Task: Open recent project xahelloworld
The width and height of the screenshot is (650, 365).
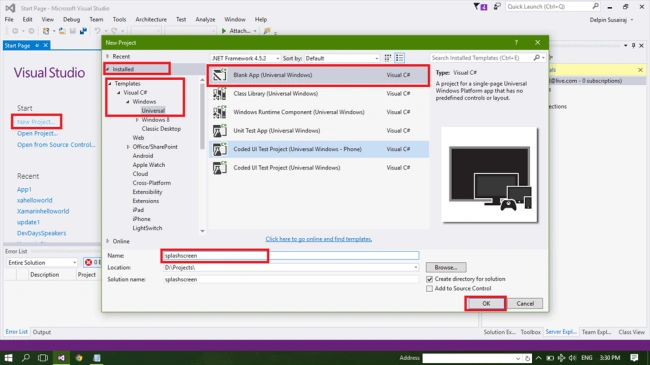Action: click(34, 200)
